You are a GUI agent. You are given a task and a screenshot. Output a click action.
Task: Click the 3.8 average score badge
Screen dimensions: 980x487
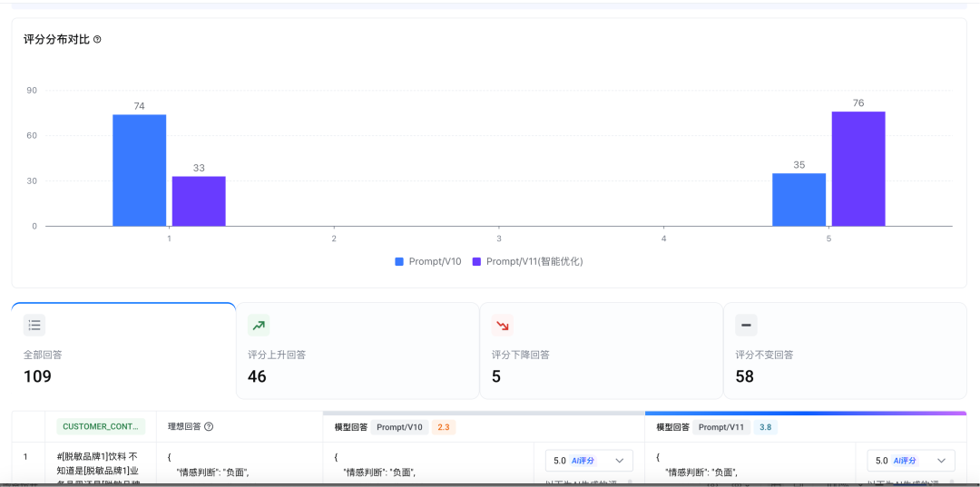click(765, 426)
